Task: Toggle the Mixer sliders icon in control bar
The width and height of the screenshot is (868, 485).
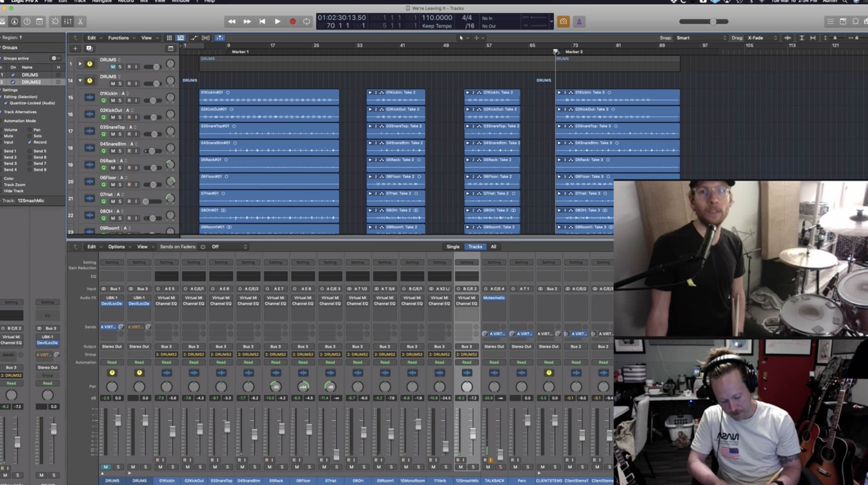Action: [68, 22]
